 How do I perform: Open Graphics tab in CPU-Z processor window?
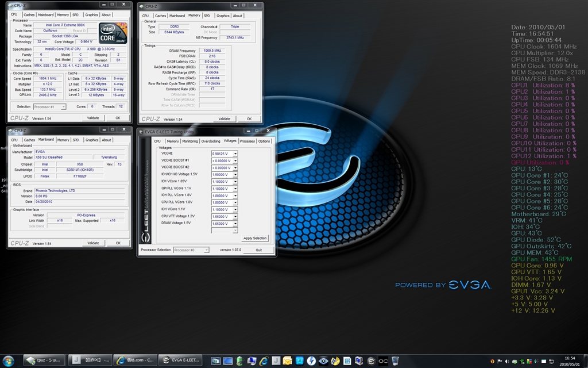coord(91,15)
